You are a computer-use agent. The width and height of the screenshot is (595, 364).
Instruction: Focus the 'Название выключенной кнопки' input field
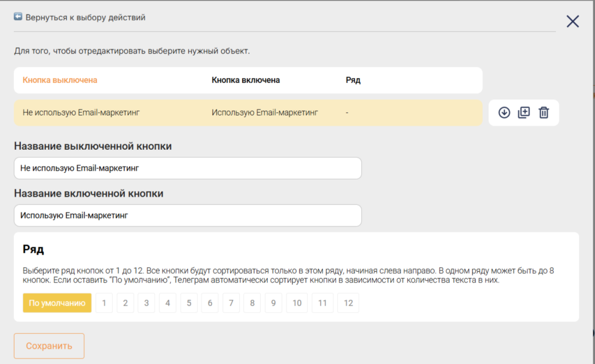188,168
